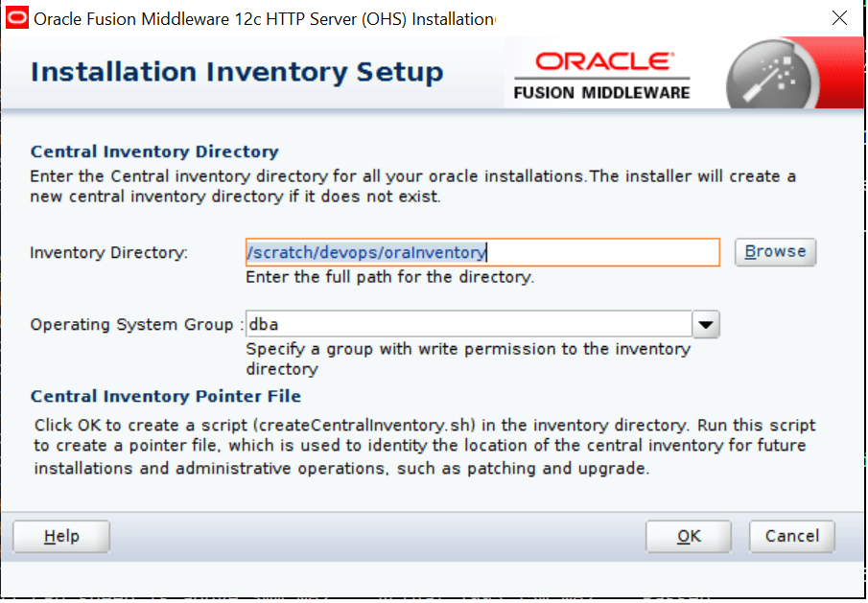Screen dimensions: 868x603
Task: Click Browse to choose an inventory directory
Action: pyautogui.click(x=775, y=252)
